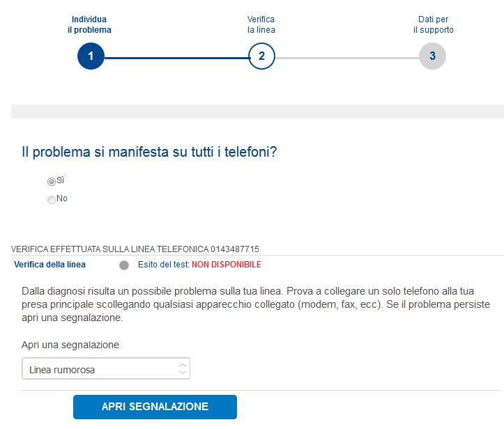Click the step 2 circle
504x429 pixels.
(x=261, y=56)
